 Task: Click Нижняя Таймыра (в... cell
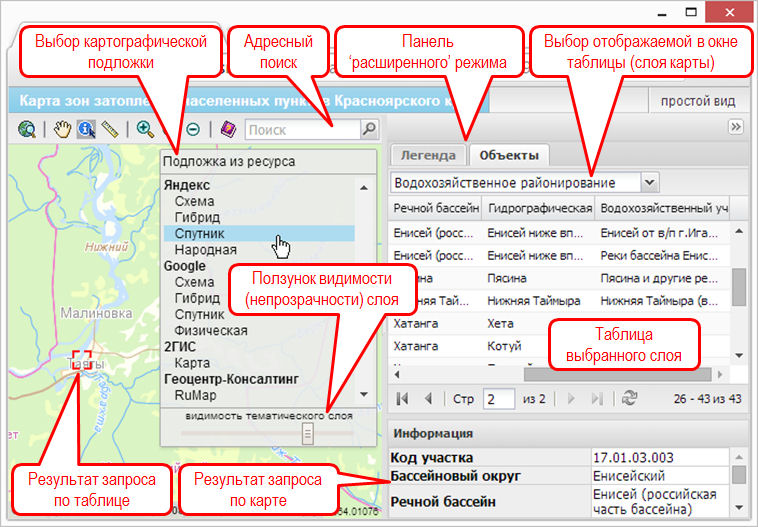(x=659, y=301)
